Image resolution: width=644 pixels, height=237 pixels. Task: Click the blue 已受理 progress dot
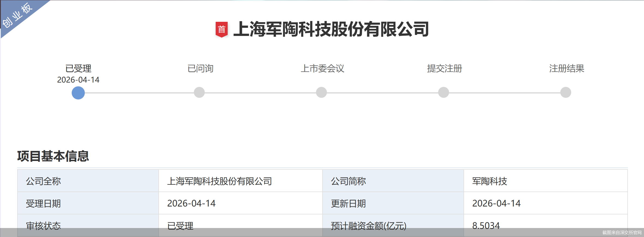(78, 93)
